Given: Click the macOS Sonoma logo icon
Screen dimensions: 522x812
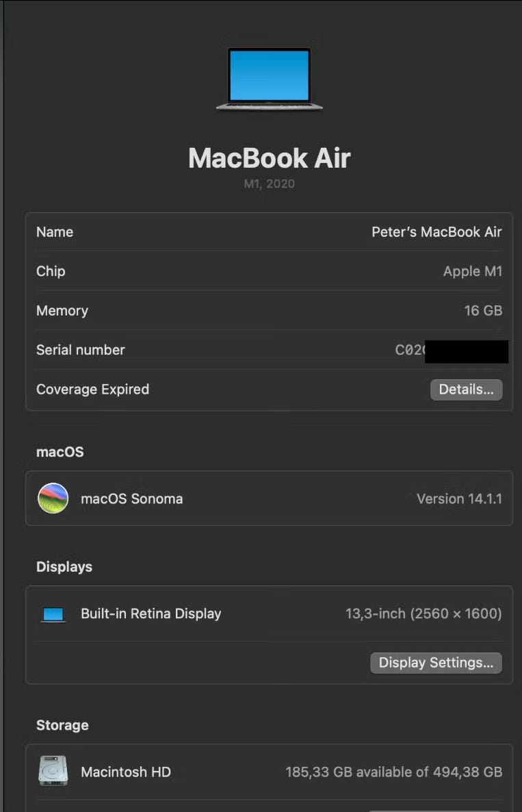Looking at the screenshot, I should [53, 498].
